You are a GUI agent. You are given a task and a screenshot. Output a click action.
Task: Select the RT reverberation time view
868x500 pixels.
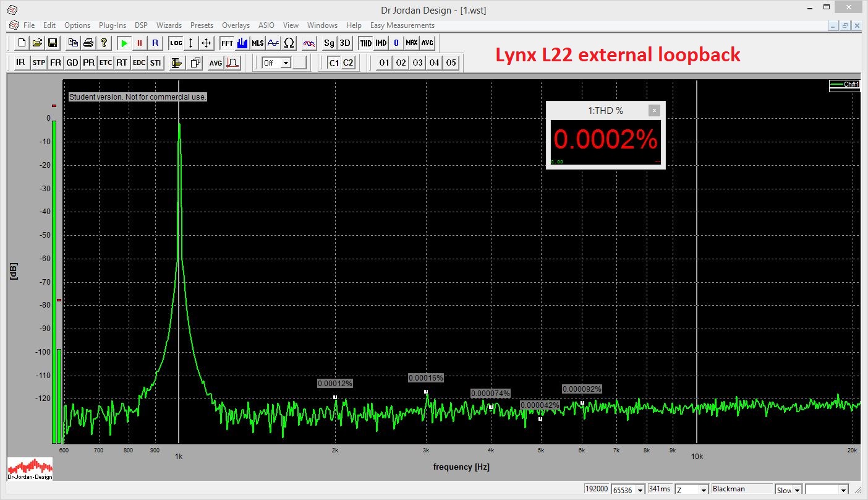[122, 62]
